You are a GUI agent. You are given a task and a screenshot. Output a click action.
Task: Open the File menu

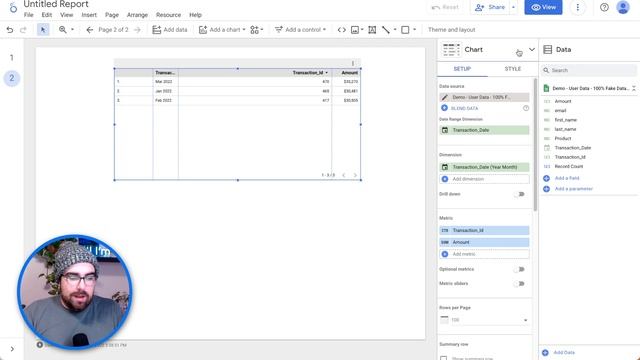[29, 15]
